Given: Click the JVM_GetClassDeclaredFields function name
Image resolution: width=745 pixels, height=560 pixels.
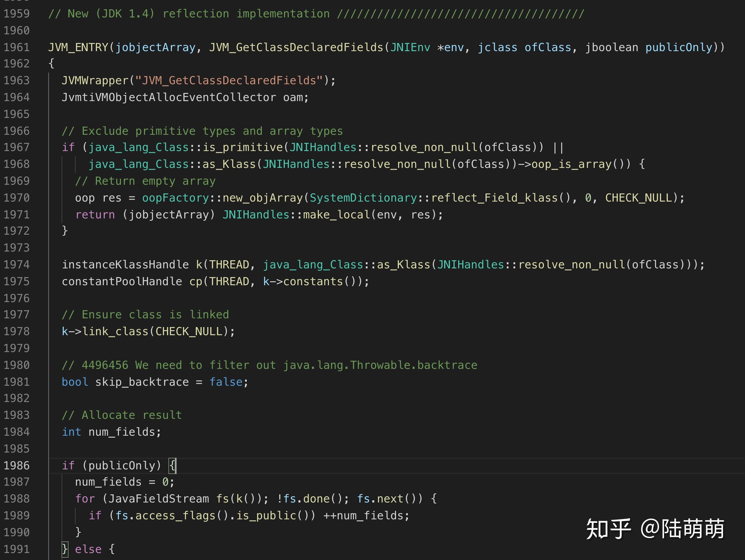Looking at the screenshot, I should [296, 47].
